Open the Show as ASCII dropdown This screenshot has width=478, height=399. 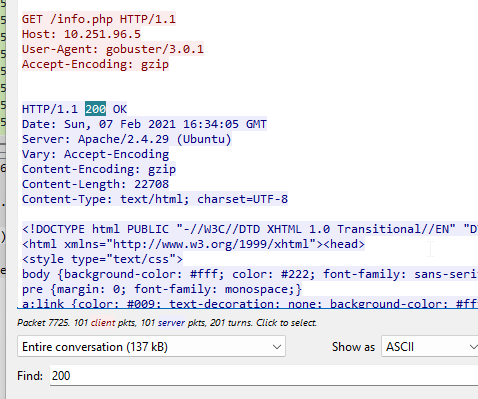[x=430, y=347]
